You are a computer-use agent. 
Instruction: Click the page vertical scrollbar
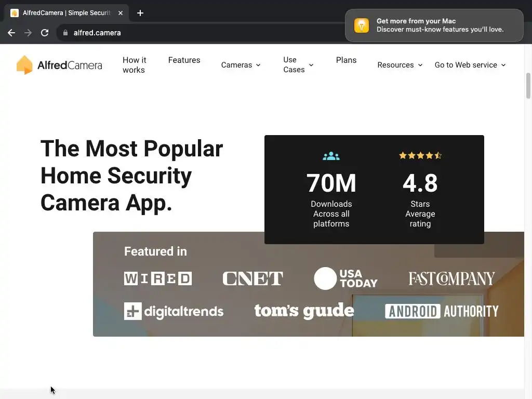coord(528,86)
